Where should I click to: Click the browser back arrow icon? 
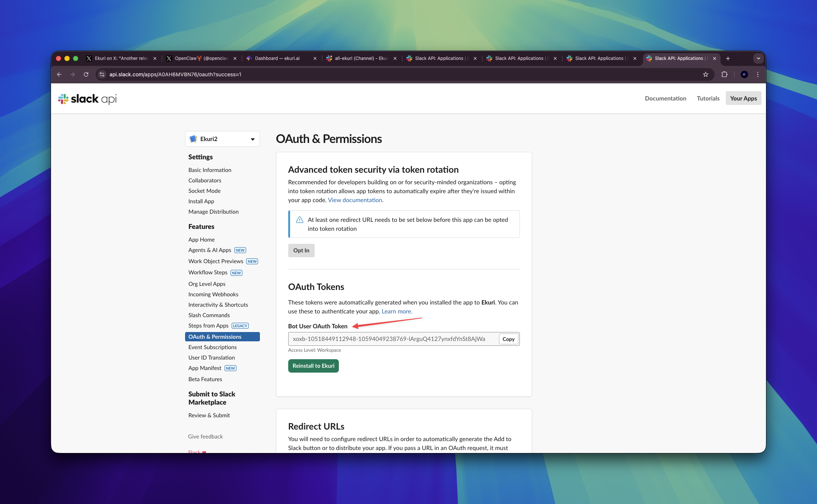click(x=59, y=74)
